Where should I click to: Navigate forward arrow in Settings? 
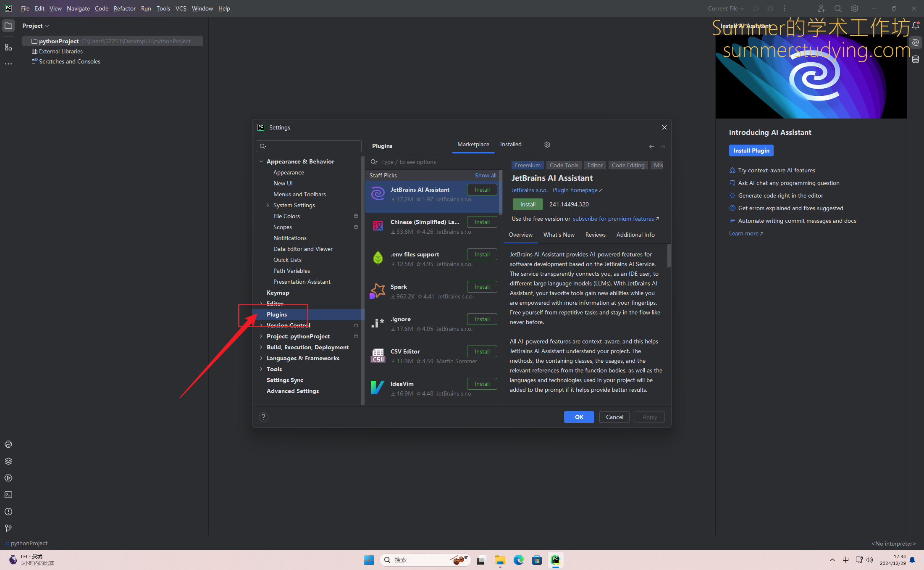[663, 147]
